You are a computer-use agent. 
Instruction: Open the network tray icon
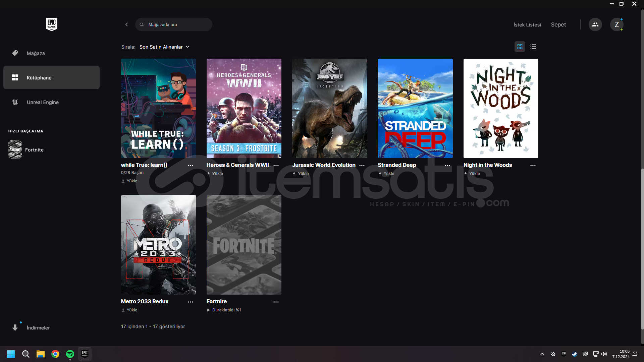click(596, 354)
